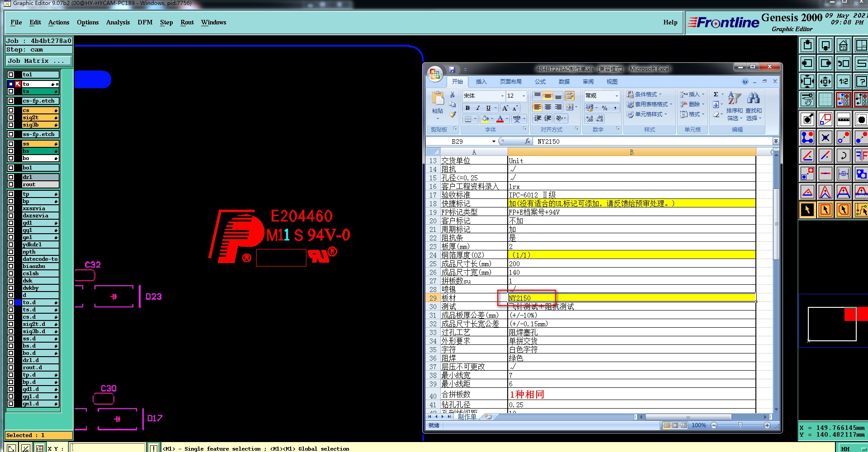The image size is (868, 452).
Task: Select the red-blue line angle tool
Action: pos(807,155)
